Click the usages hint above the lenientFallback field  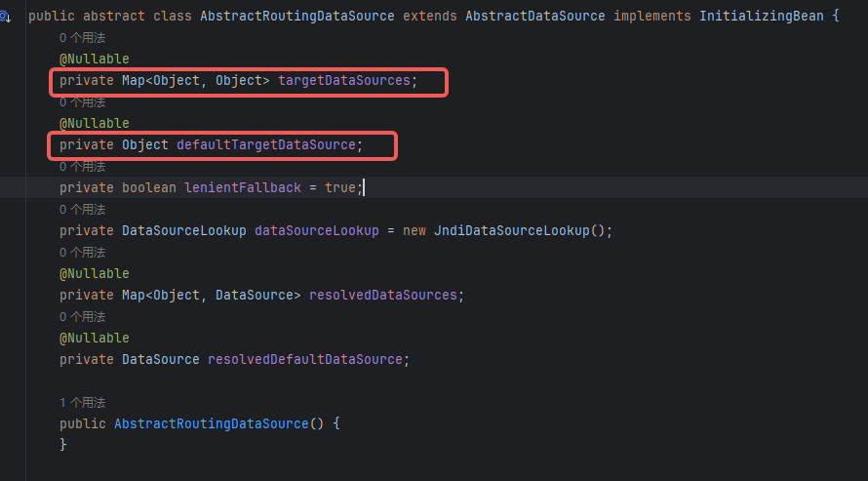(x=82, y=166)
